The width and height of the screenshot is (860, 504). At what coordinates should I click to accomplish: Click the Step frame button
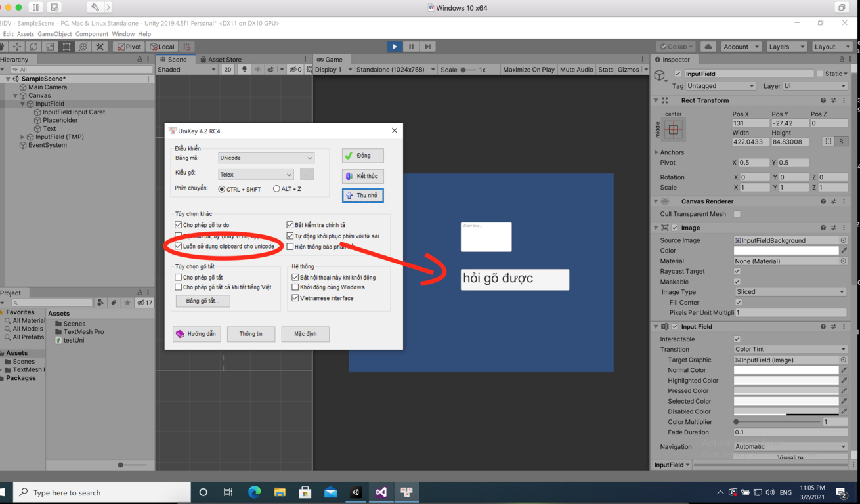tap(428, 47)
